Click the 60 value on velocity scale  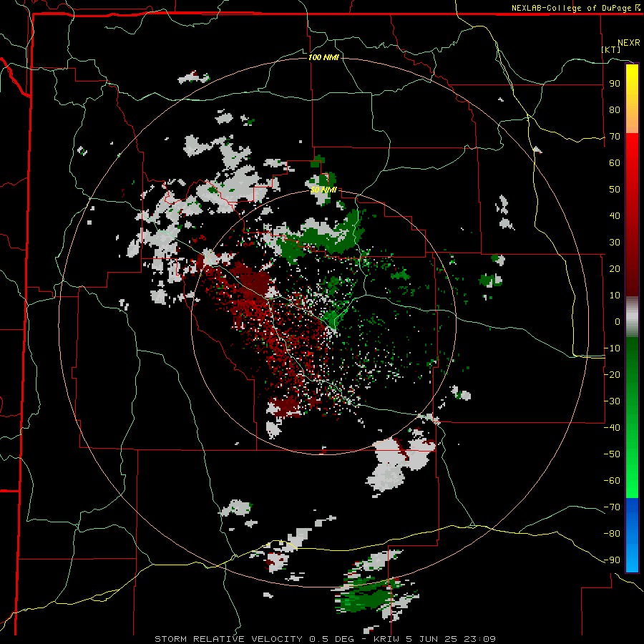(615, 163)
